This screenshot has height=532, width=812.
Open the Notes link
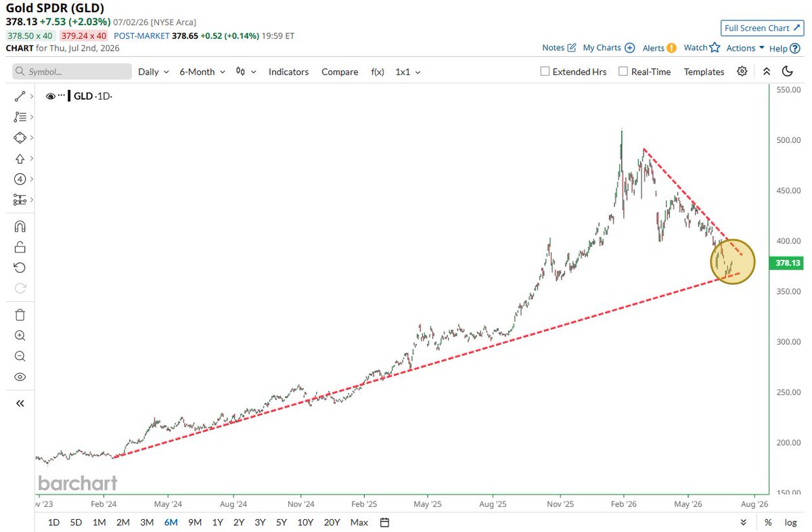coord(553,47)
